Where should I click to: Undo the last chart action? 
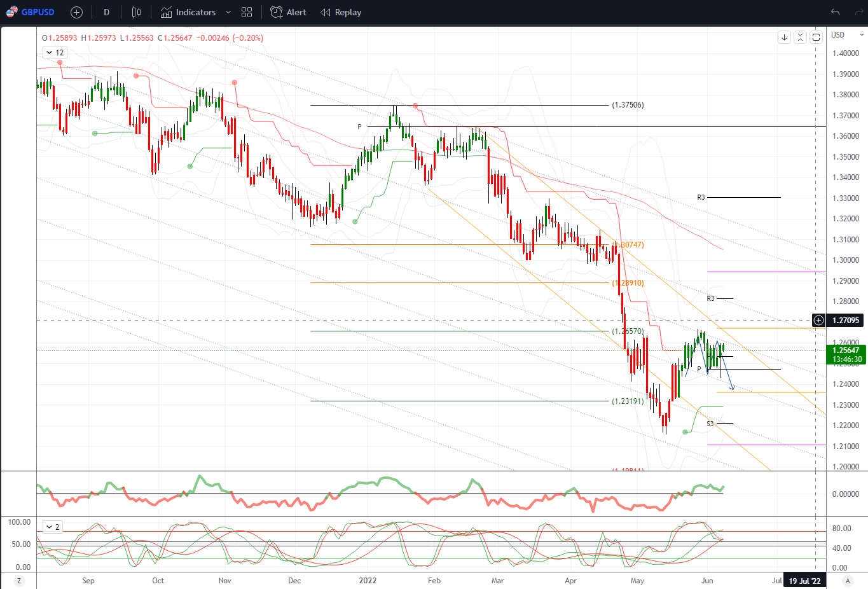tap(836, 12)
